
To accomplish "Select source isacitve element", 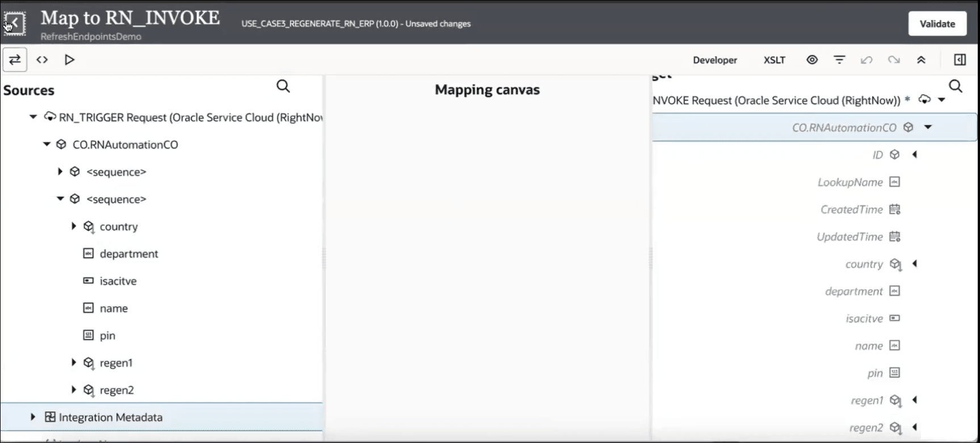I will (118, 281).
